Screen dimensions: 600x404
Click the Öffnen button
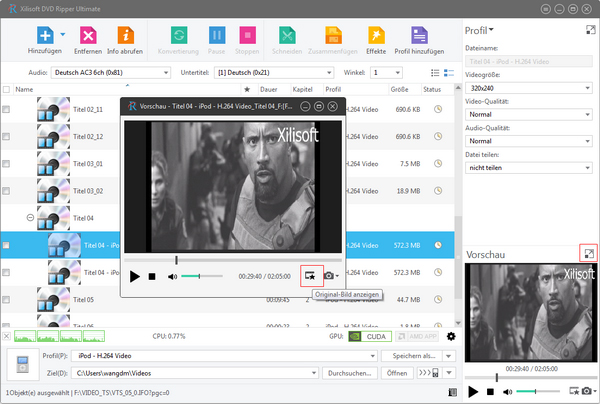coord(397,373)
